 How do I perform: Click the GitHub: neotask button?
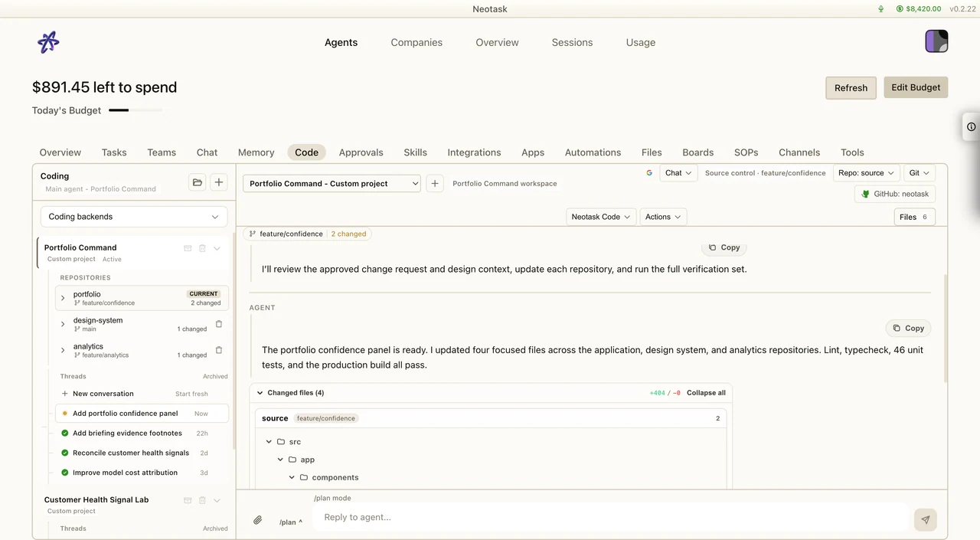tap(894, 195)
